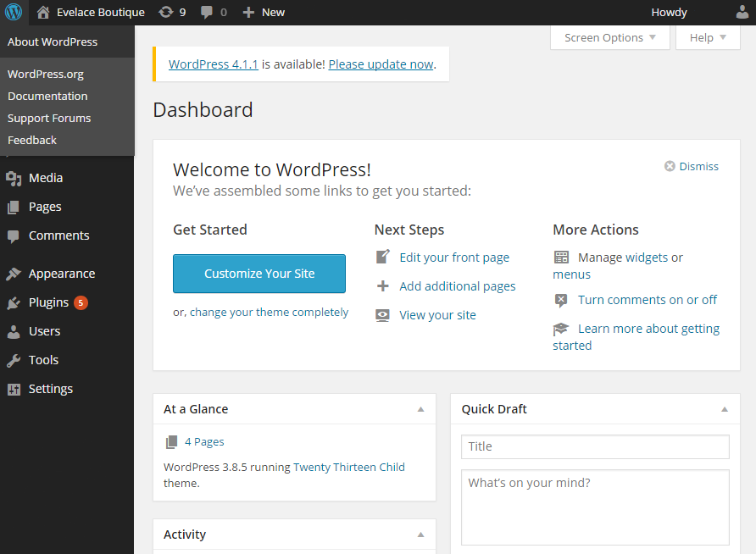Viewport: 756px width, 554px height.
Task: Click the Howdy account greeting
Action: (669, 13)
